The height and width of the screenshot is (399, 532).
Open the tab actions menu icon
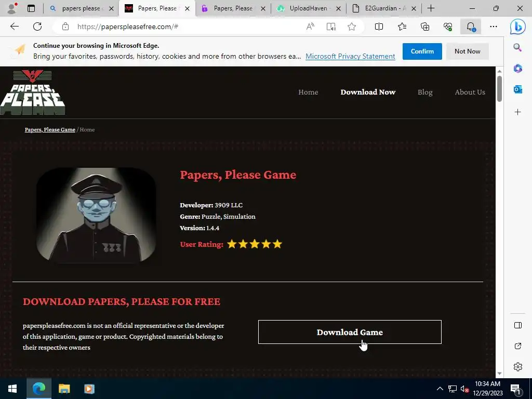pos(31,8)
